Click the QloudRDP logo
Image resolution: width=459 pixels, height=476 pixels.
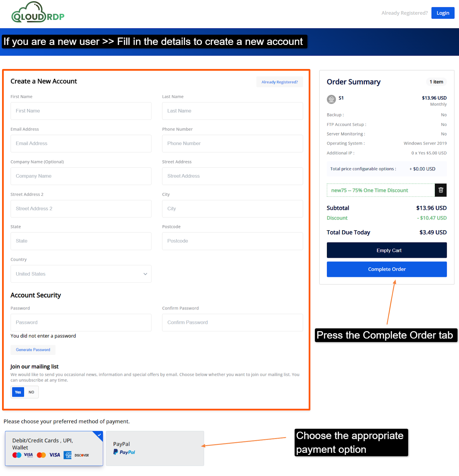pyautogui.click(x=38, y=12)
